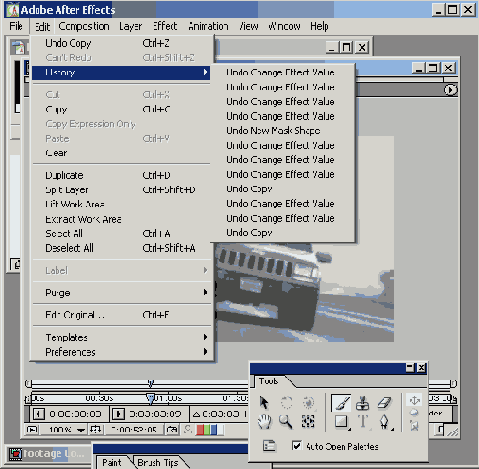Click the Adobe After Effects title bar icon
Image resolution: width=479 pixels, height=469 pixels.
click(x=13, y=10)
